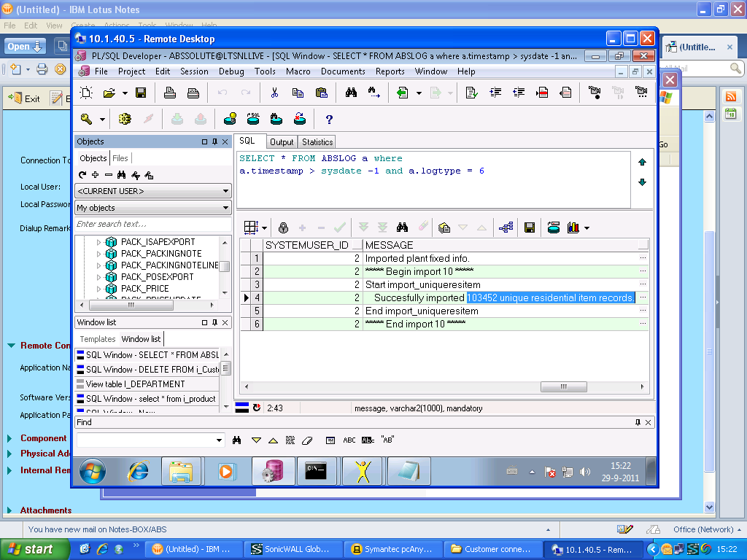
Task: Click the Print icon in main toolbar
Action: 170,93
